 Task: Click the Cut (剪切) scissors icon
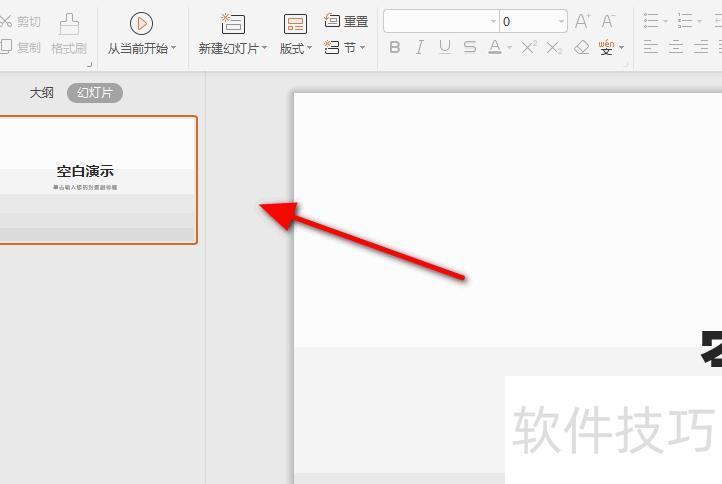point(6,21)
